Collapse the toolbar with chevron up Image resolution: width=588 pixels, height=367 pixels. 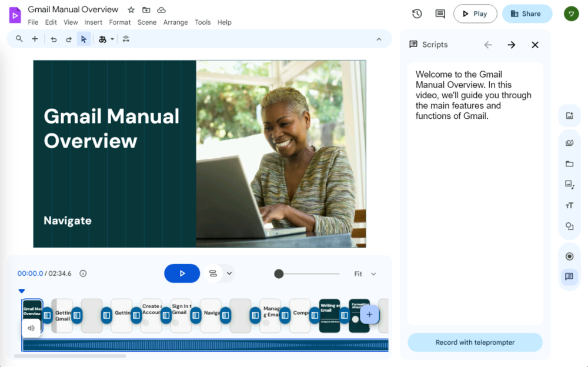point(379,39)
